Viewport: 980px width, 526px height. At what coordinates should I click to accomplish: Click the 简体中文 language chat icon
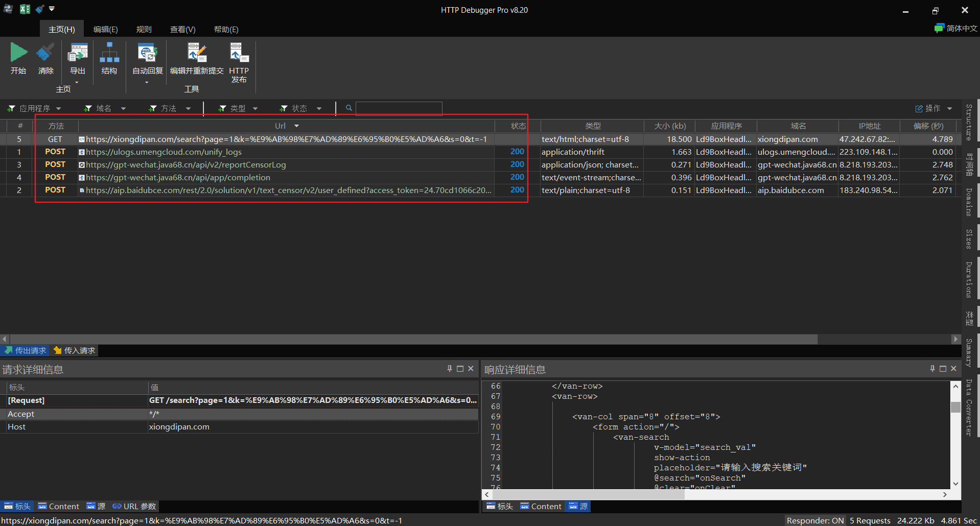(x=939, y=28)
